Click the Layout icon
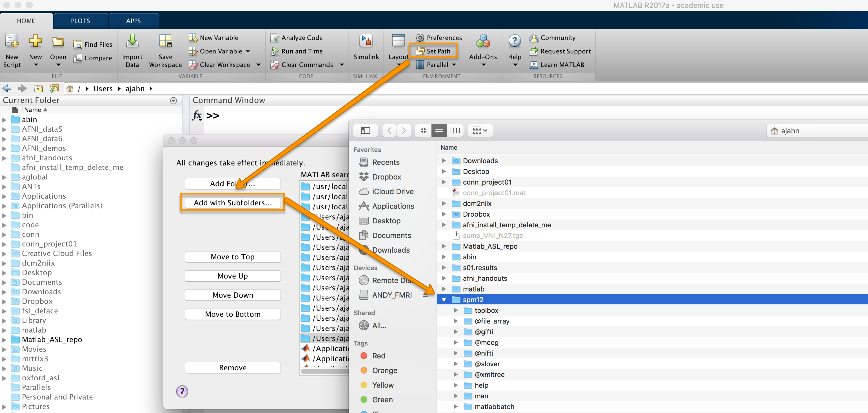The width and height of the screenshot is (868, 413). point(398,41)
